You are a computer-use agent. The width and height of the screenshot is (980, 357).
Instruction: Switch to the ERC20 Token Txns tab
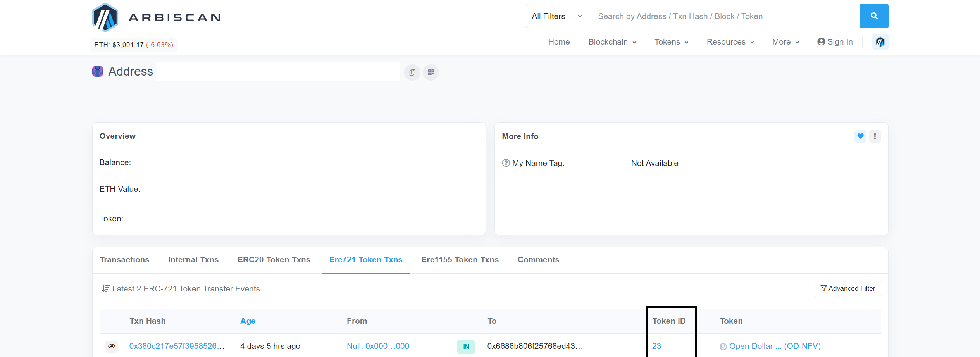click(274, 260)
